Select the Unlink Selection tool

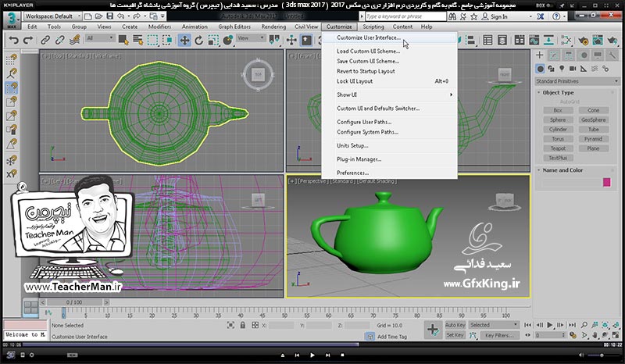tap(60, 40)
